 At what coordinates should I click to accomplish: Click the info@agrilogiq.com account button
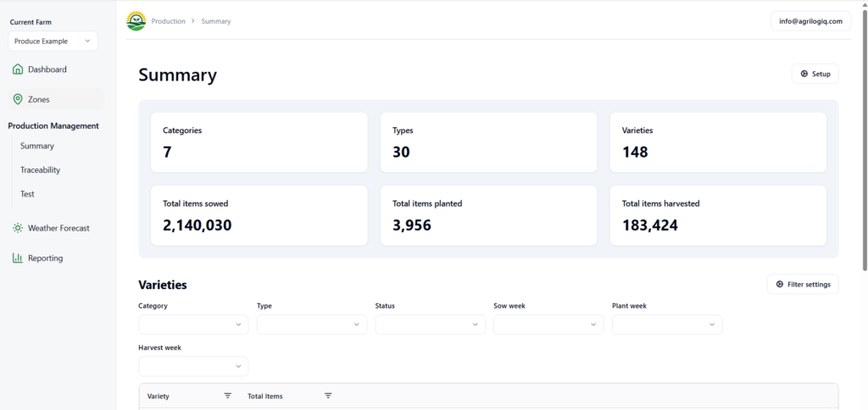[810, 21]
